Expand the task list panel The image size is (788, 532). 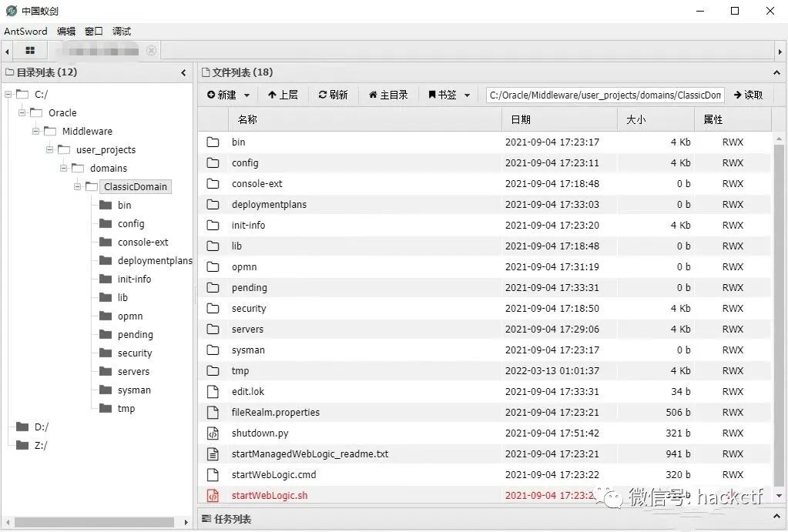point(776,517)
